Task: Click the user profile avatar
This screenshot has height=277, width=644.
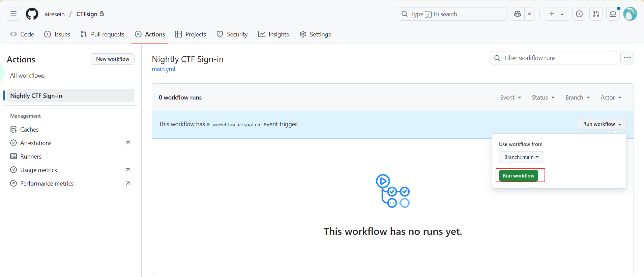Action: point(630,14)
